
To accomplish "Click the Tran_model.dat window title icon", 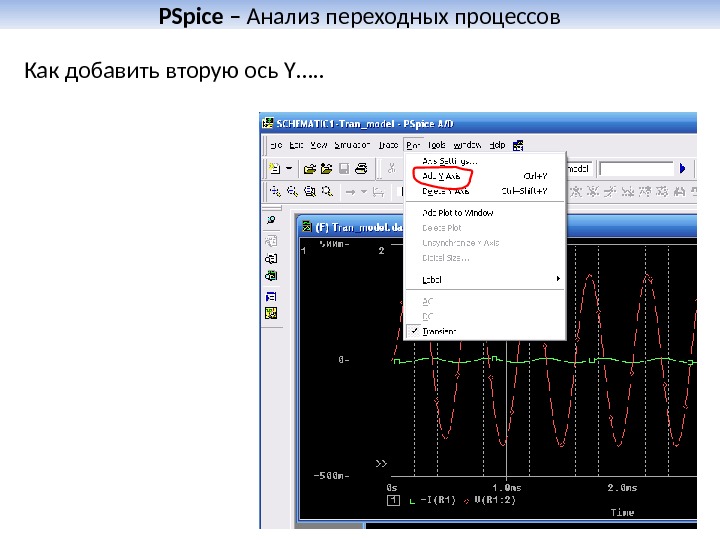I will (307, 227).
